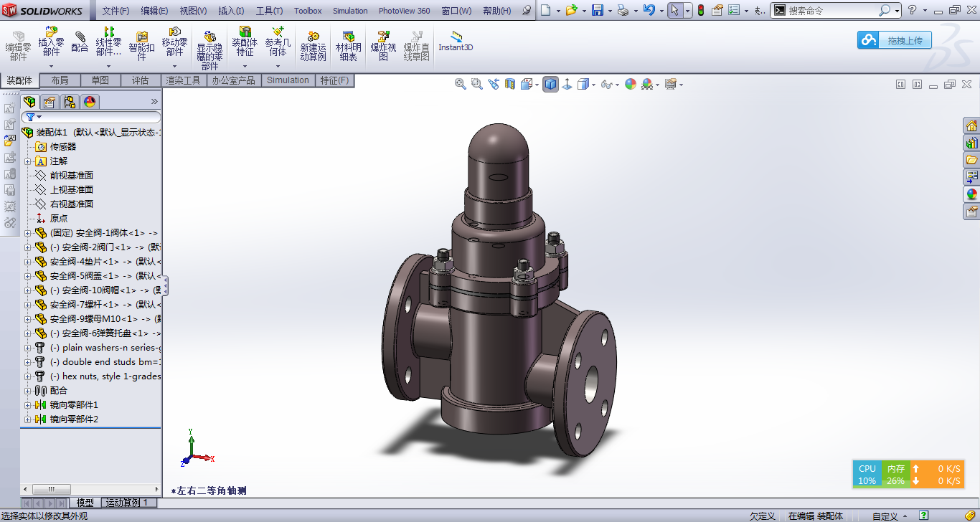Select the Instant3D tool
The image size is (980, 522).
[456, 42]
